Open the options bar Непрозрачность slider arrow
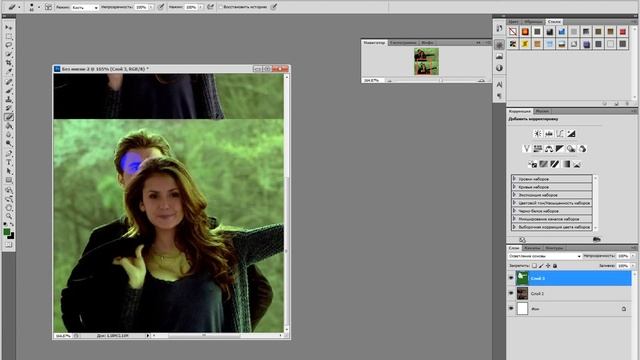This screenshot has width=640, height=360. (151, 7)
